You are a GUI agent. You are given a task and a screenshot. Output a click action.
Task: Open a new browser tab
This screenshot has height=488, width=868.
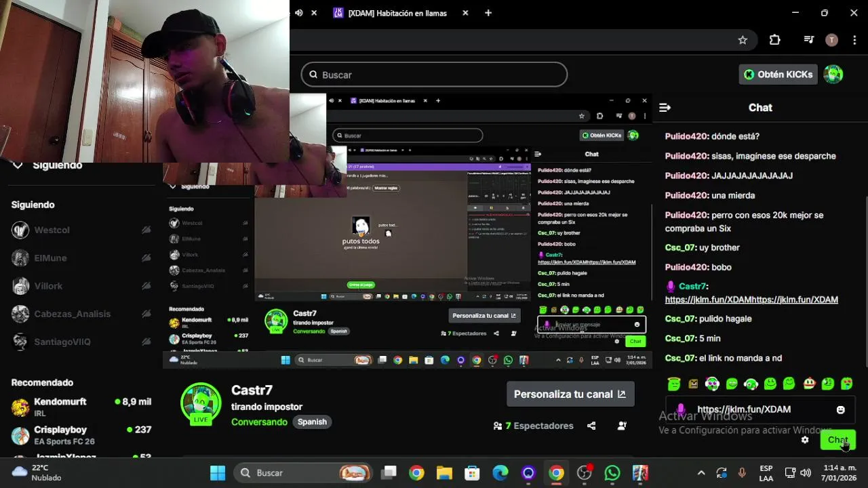488,13
